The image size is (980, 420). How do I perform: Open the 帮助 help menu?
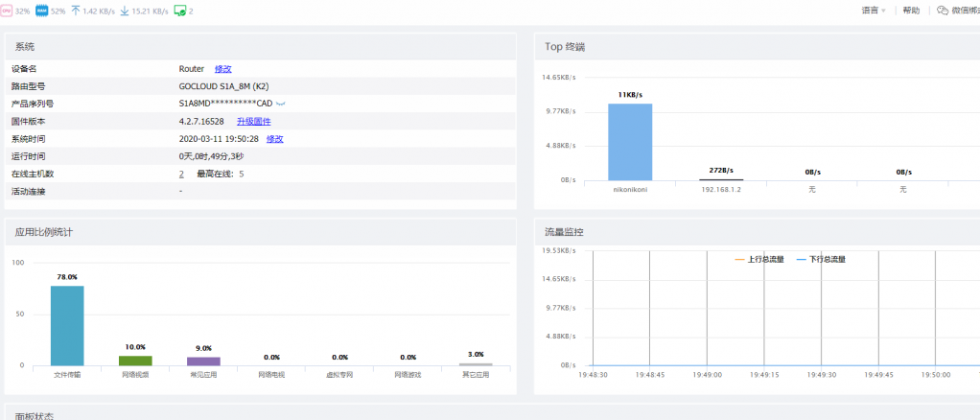(x=911, y=11)
